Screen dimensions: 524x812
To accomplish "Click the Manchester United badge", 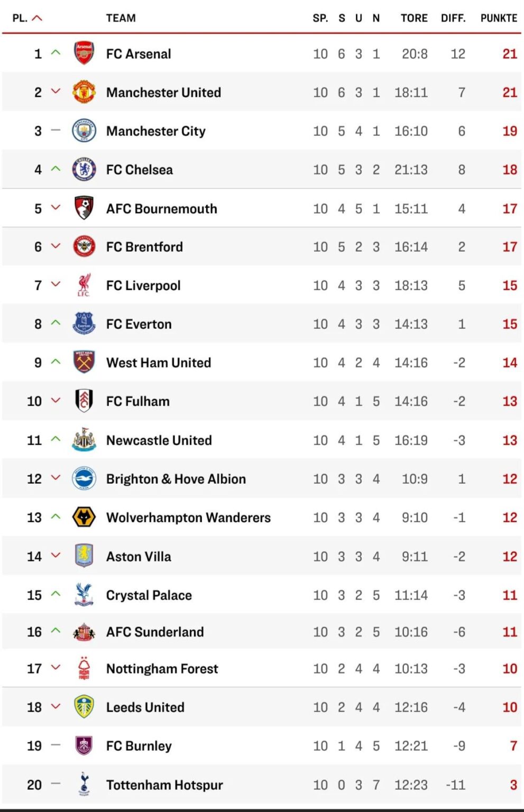I will [x=84, y=92].
